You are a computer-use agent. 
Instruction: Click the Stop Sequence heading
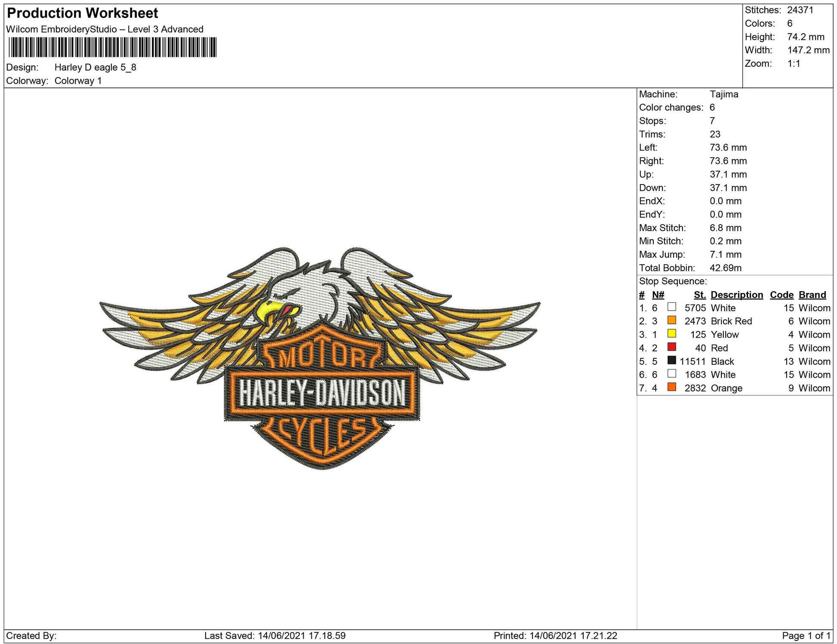point(673,281)
